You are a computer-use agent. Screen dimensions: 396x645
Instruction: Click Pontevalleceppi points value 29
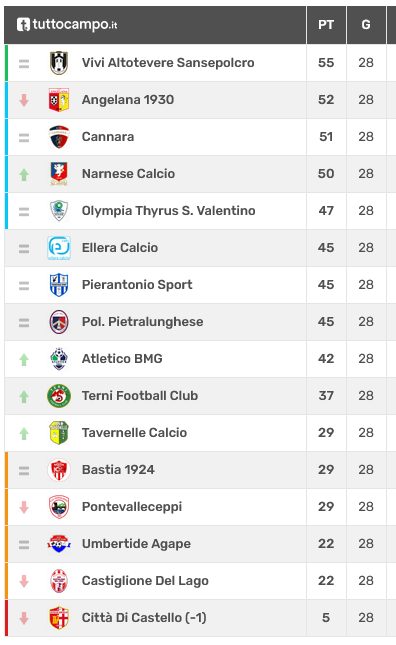326,507
